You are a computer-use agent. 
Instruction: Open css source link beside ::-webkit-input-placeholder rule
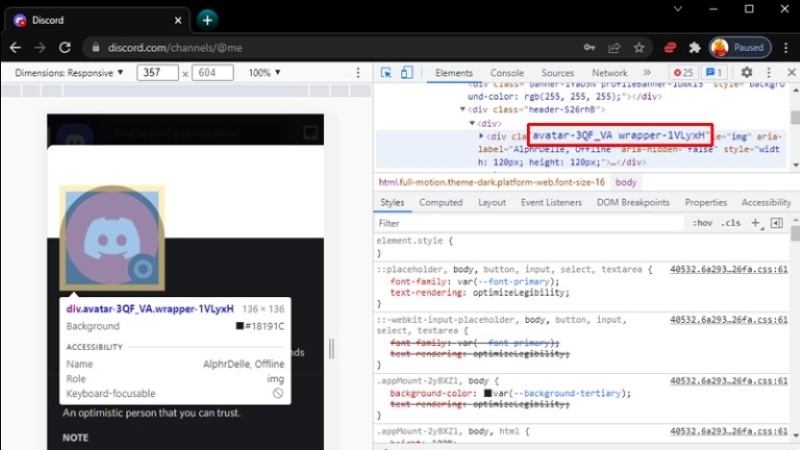click(x=729, y=320)
